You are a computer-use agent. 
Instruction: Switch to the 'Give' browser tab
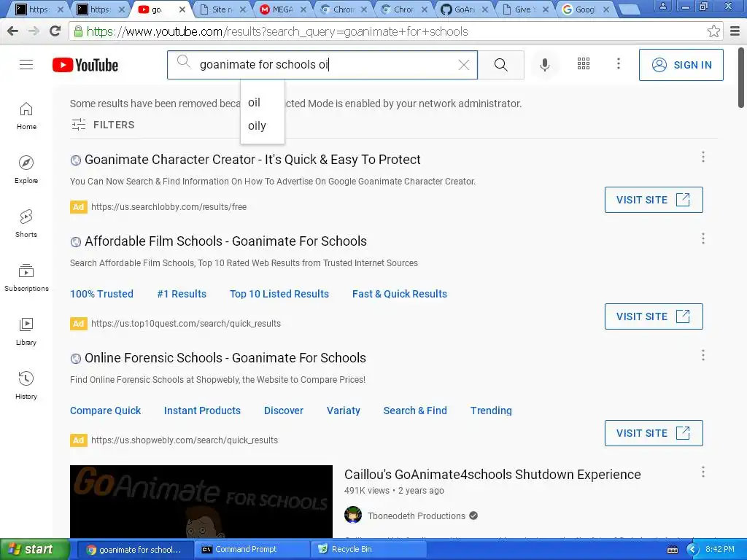tap(525, 9)
